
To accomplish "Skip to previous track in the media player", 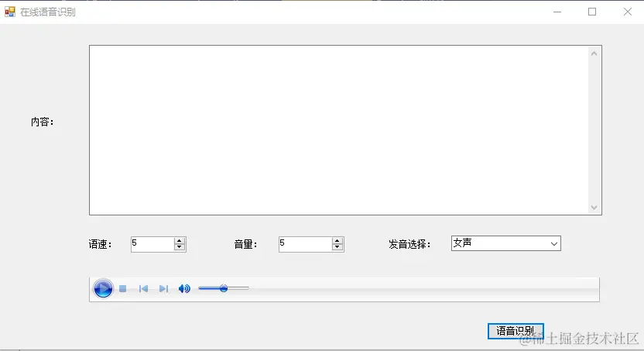I will pyautogui.click(x=143, y=288).
